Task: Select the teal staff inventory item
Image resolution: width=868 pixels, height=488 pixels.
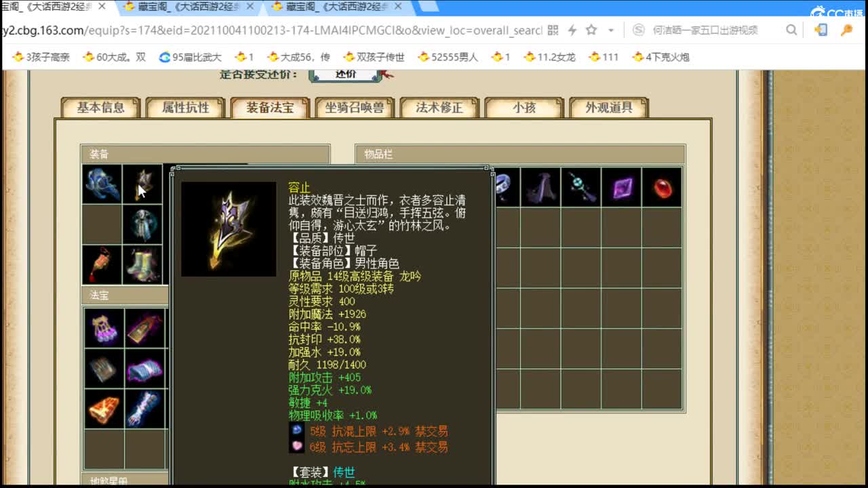Action: tap(581, 186)
